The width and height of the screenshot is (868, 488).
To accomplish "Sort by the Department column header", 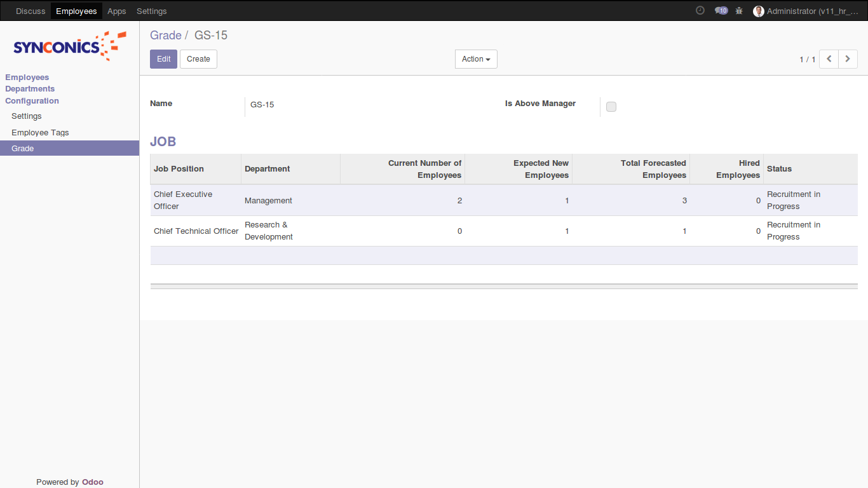I will [268, 169].
